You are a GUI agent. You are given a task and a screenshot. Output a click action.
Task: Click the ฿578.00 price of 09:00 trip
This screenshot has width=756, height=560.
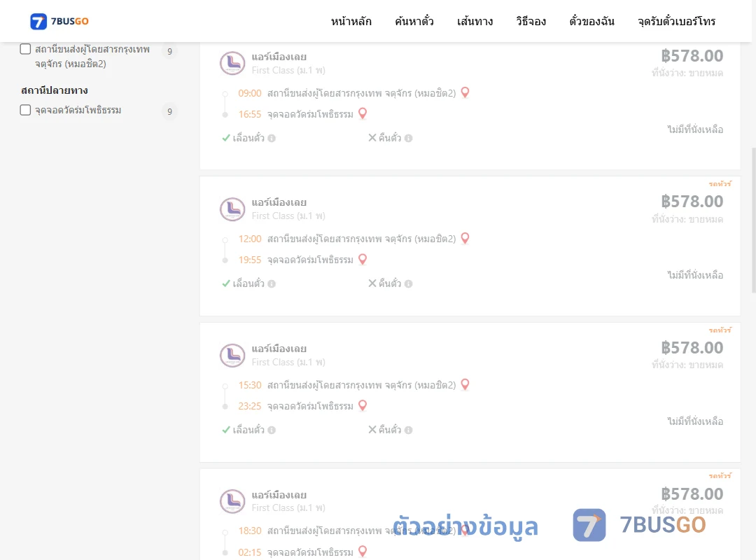692,56
